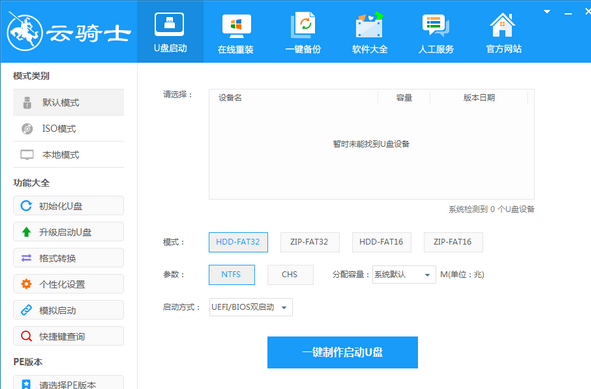The width and height of the screenshot is (591, 389).
Task: Click the blue refresh icon on 初始化U盘
Action: [x=26, y=206]
